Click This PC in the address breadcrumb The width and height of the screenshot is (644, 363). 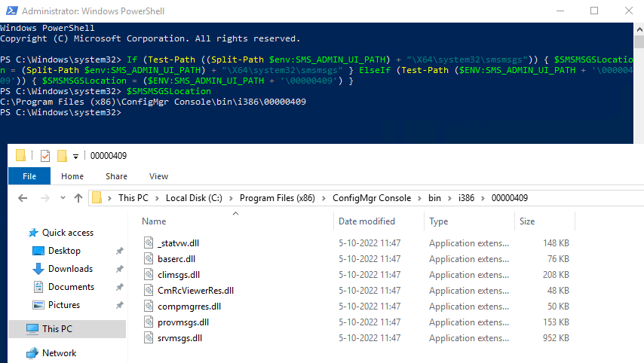[133, 198]
